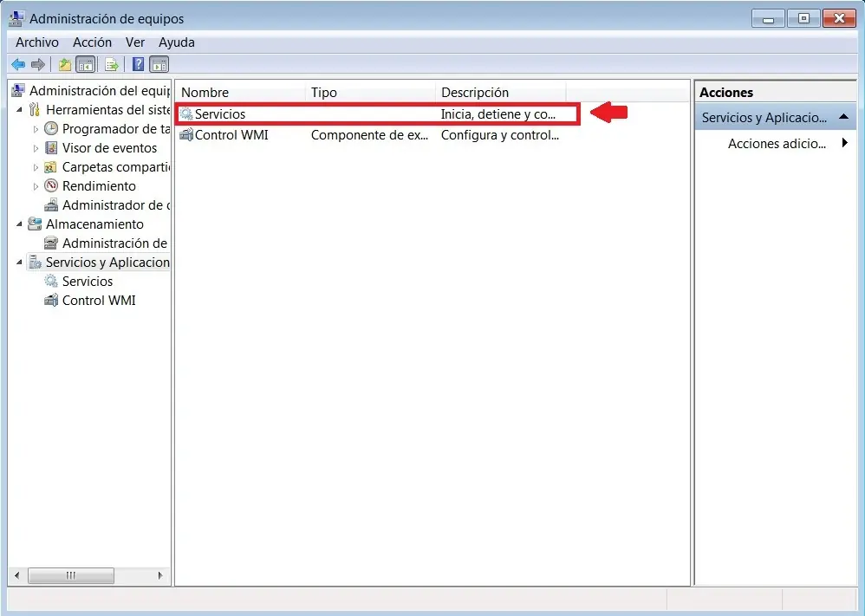
Task: Click the blue Help question mark icon
Action: [139, 64]
